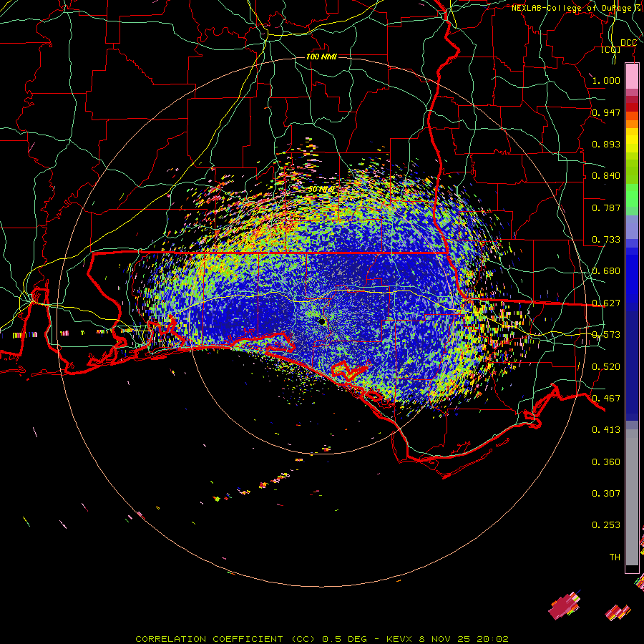Click the 1.000 legend value
This screenshot has width=644, height=644.
tap(606, 80)
